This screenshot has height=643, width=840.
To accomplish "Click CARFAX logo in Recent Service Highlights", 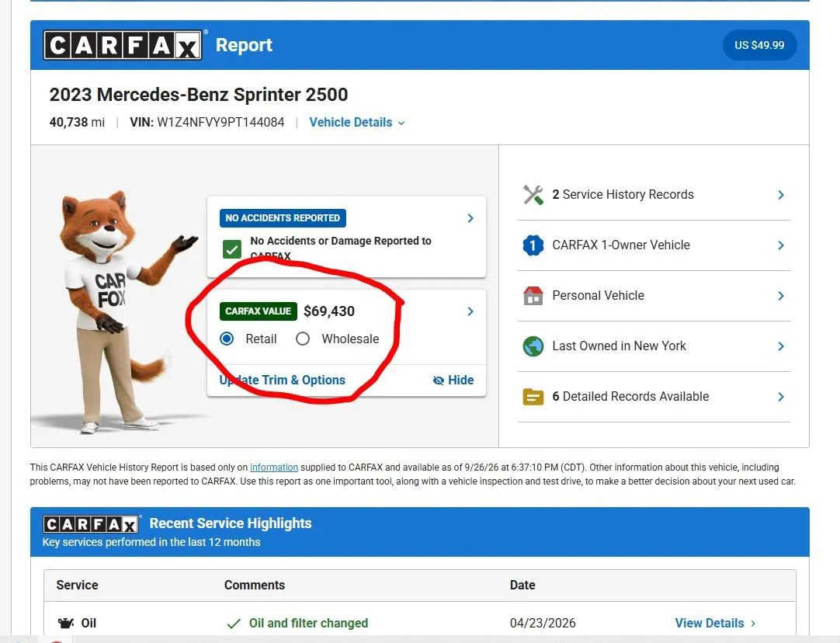I will click(x=91, y=524).
